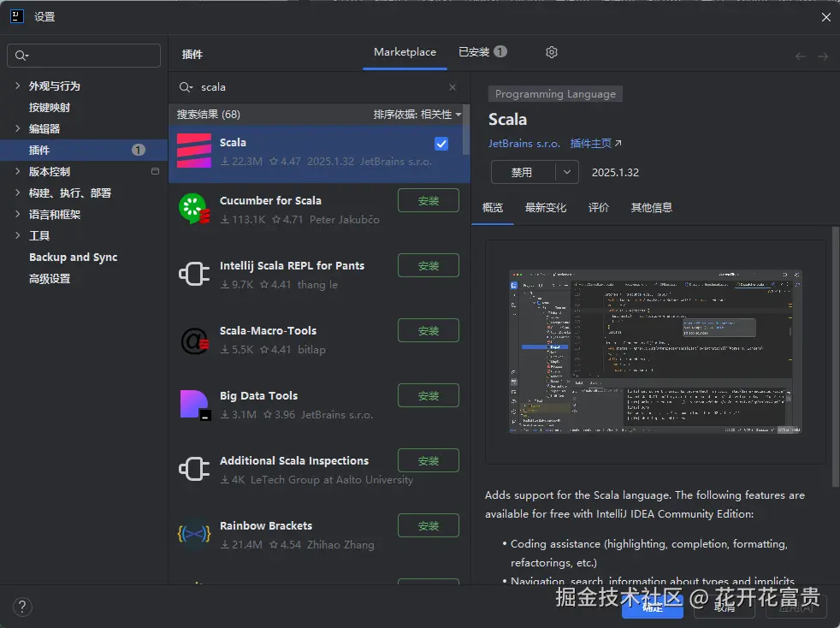This screenshot has width=840, height=628.
Task: Select the 其他信息 tab
Action: [652, 208]
